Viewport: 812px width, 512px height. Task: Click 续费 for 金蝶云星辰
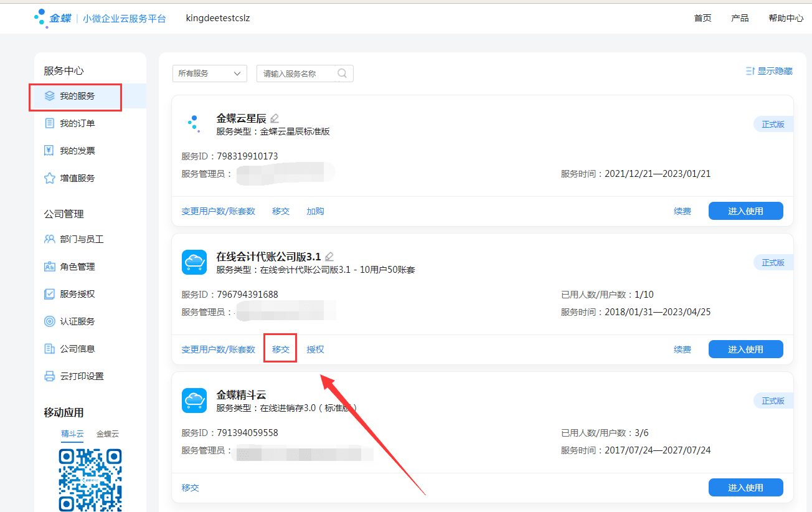(682, 211)
